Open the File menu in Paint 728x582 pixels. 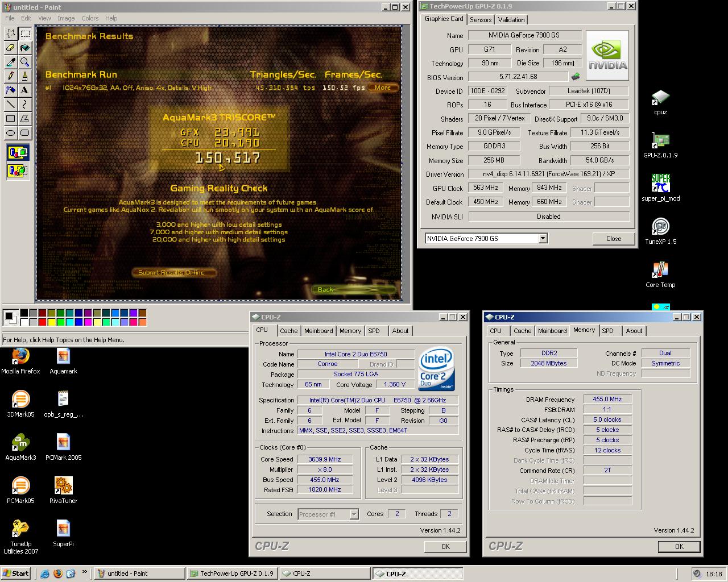[10, 18]
